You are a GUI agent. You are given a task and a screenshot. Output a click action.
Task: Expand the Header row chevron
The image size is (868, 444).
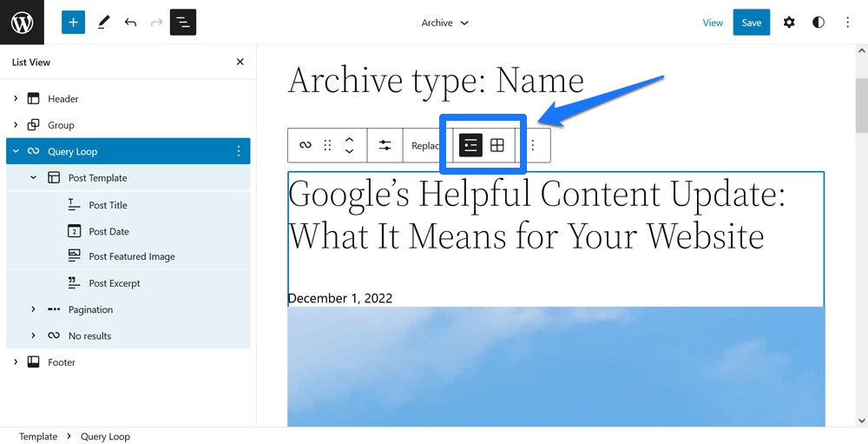point(16,98)
